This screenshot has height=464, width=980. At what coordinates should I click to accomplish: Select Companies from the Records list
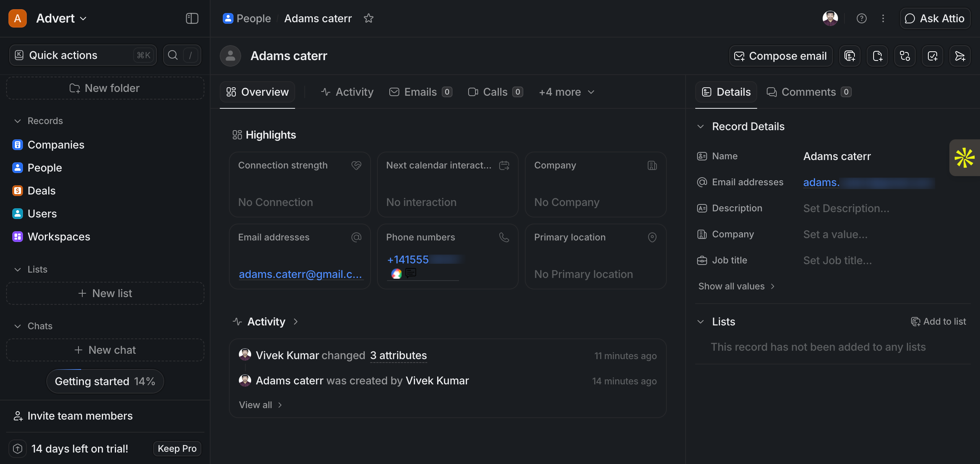[56, 145]
